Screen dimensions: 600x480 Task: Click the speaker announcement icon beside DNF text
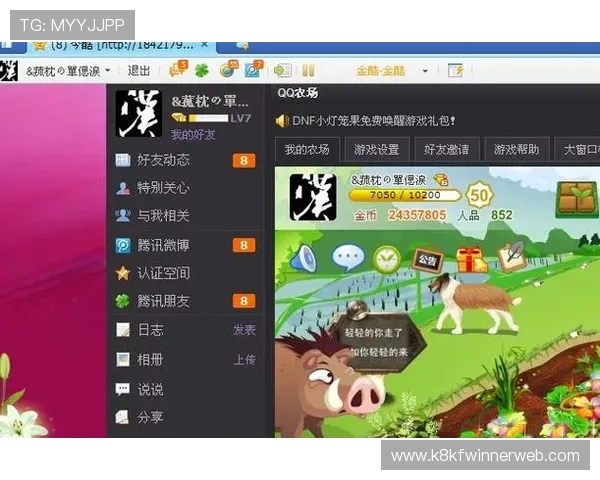click(x=282, y=121)
